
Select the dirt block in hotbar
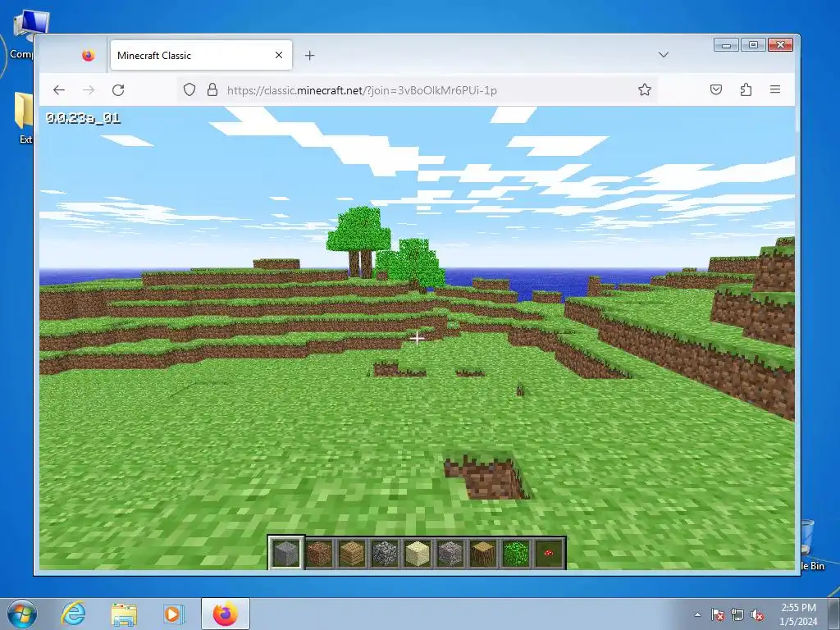point(319,552)
